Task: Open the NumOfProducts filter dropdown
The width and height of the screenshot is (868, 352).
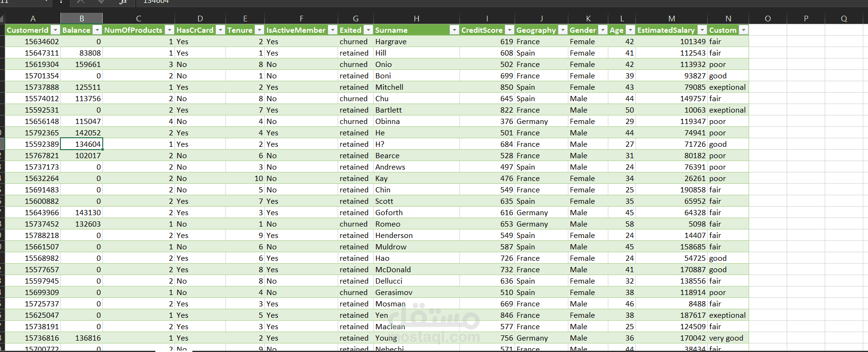Action: click(169, 30)
